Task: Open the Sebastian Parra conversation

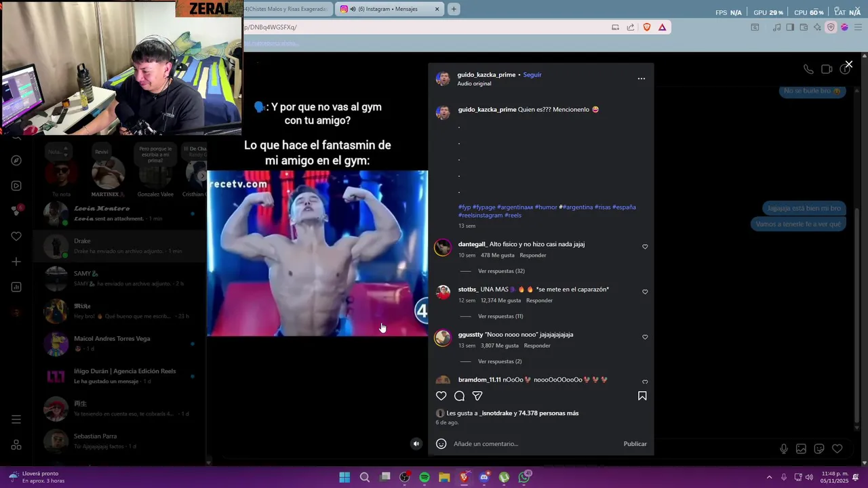Action: tap(120, 441)
